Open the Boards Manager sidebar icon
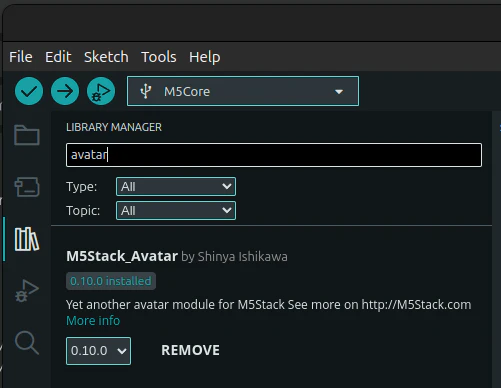The width and height of the screenshot is (501, 388). 27,187
